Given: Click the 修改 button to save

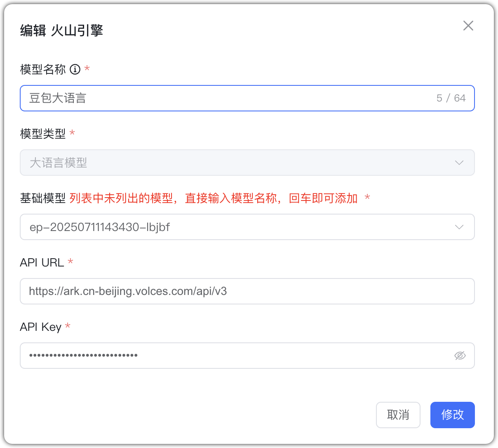Looking at the screenshot, I should point(453,415).
